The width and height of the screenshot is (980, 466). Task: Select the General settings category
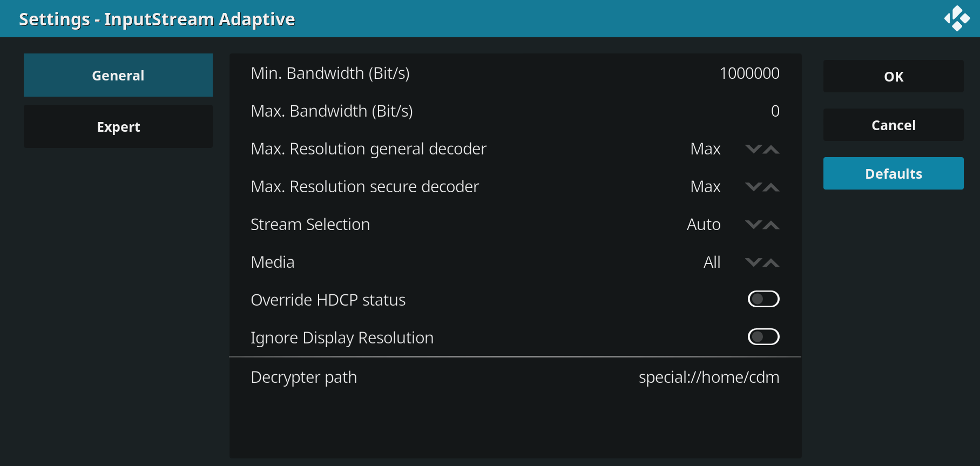coord(118,75)
